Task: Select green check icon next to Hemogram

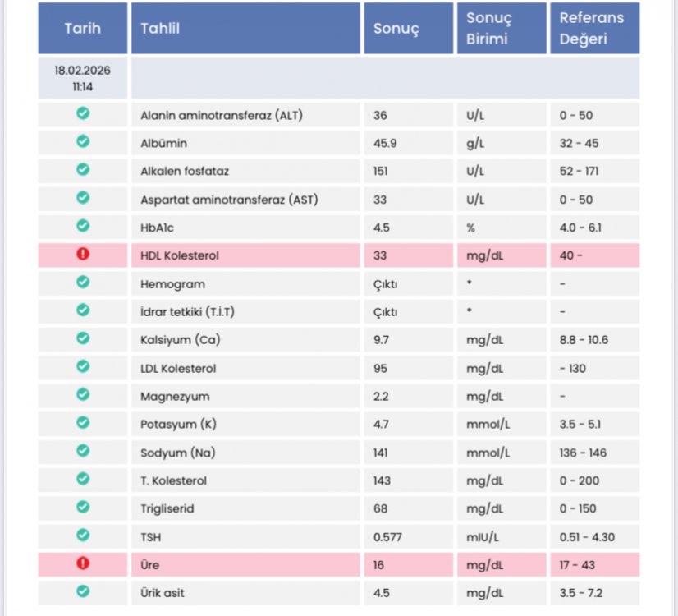Action: [83, 282]
